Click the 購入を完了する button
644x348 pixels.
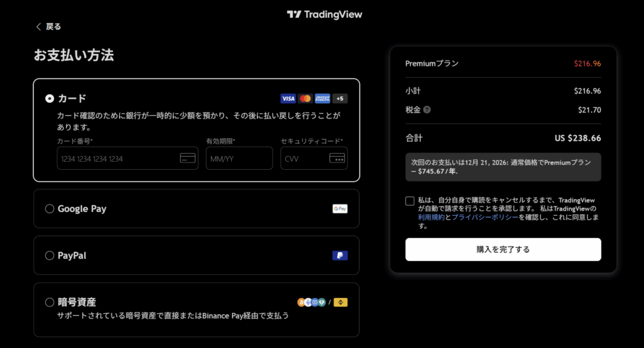tap(503, 249)
